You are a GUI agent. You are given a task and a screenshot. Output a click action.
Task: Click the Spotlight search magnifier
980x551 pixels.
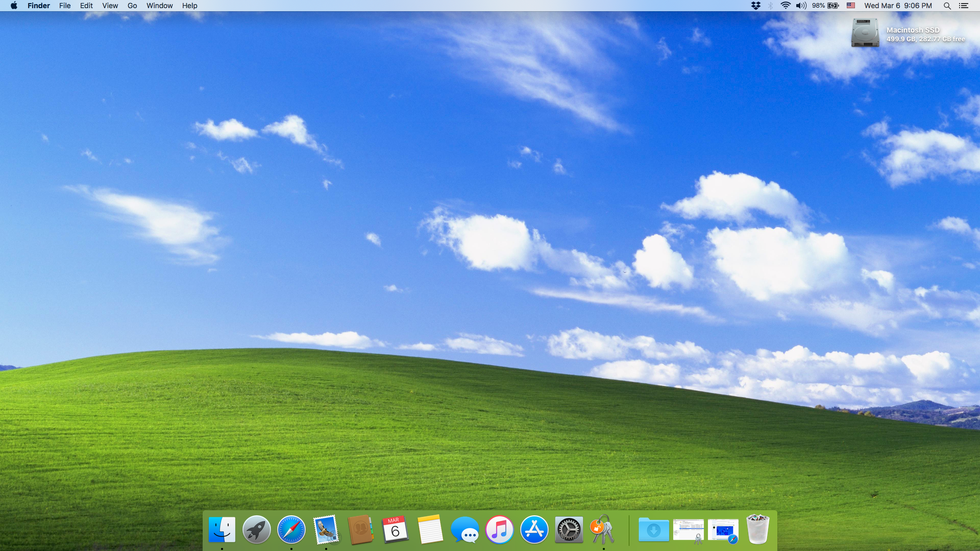947,6
